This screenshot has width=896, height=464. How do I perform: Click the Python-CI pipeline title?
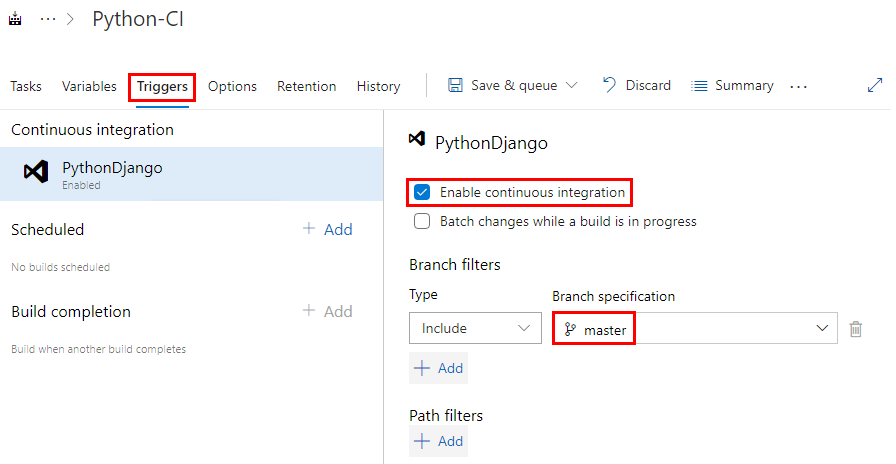pos(138,19)
